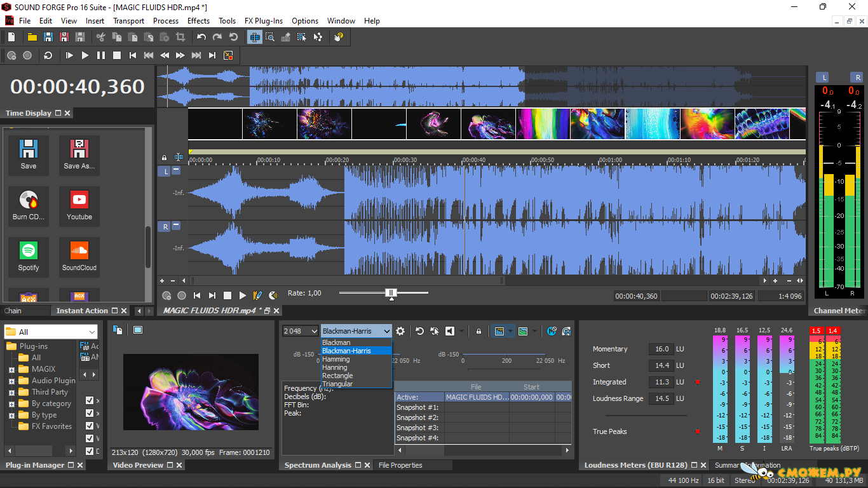Toggle the lock icon beside the timeline ruler
The height and width of the screenshot is (488, 868).
click(x=165, y=158)
